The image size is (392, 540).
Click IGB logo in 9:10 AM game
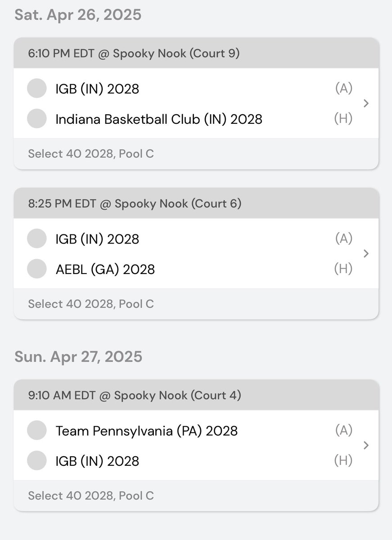point(37,461)
